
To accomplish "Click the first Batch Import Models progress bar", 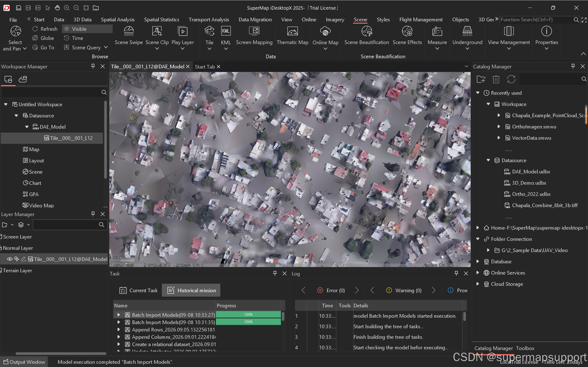I will (x=248, y=314).
